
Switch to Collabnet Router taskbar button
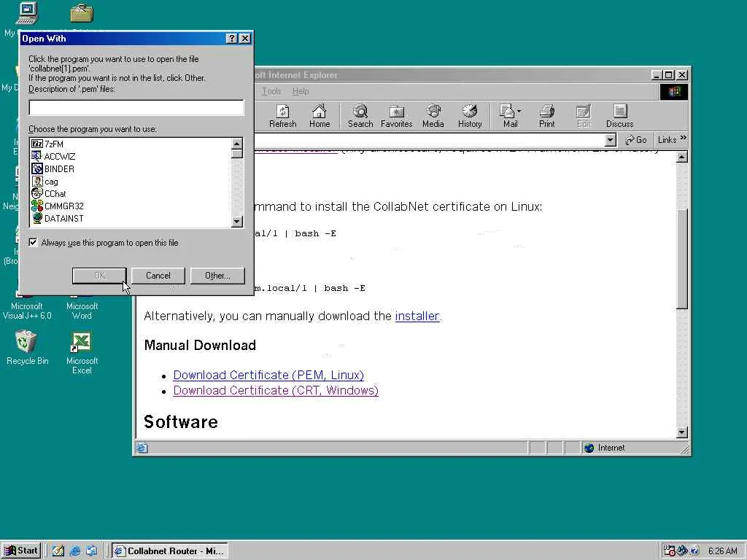170,551
